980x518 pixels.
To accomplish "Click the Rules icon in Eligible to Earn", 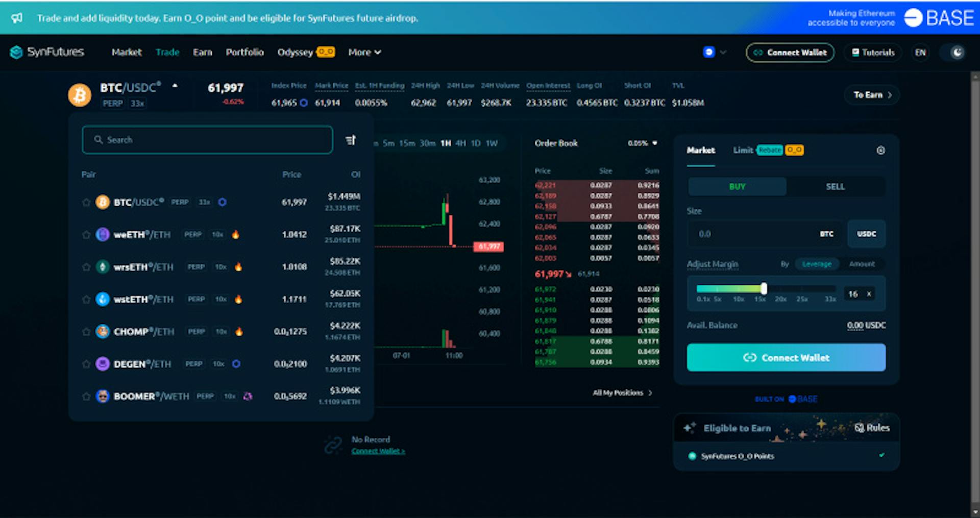I will (859, 428).
